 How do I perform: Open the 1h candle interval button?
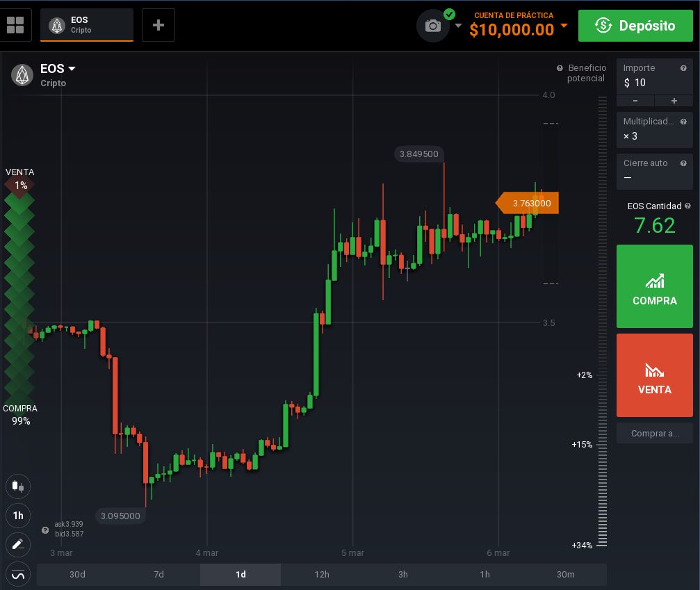[18, 516]
